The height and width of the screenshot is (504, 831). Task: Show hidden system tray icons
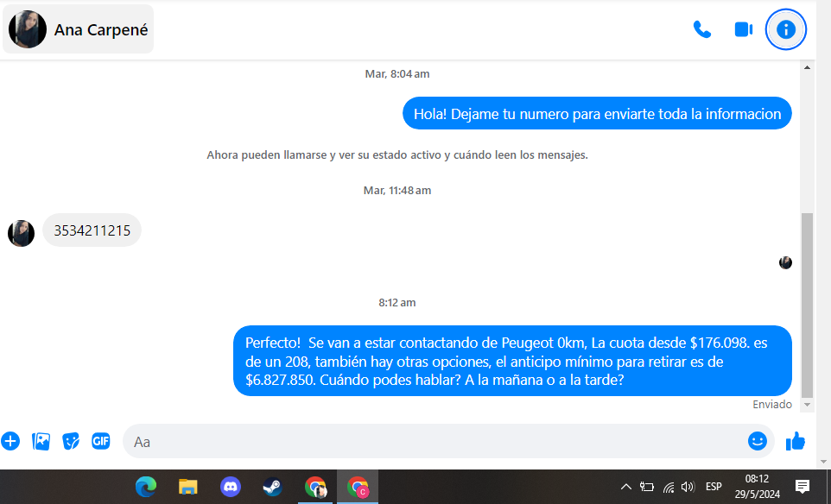click(626, 487)
